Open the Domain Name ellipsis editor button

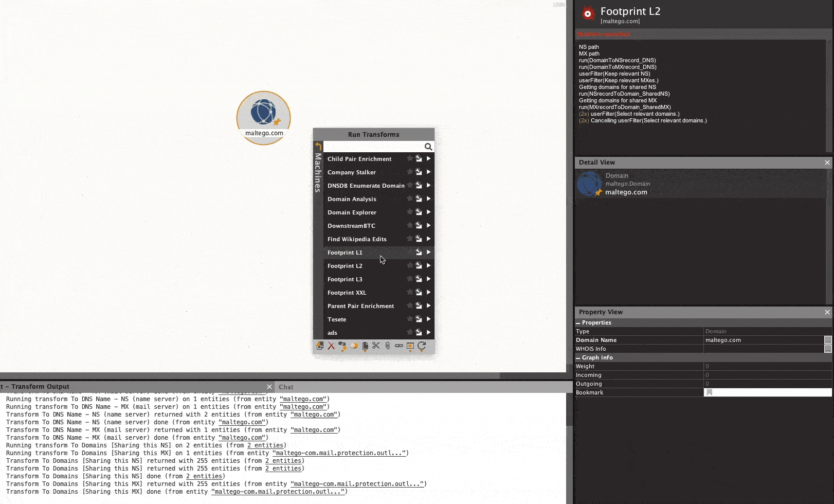[828, 340]
